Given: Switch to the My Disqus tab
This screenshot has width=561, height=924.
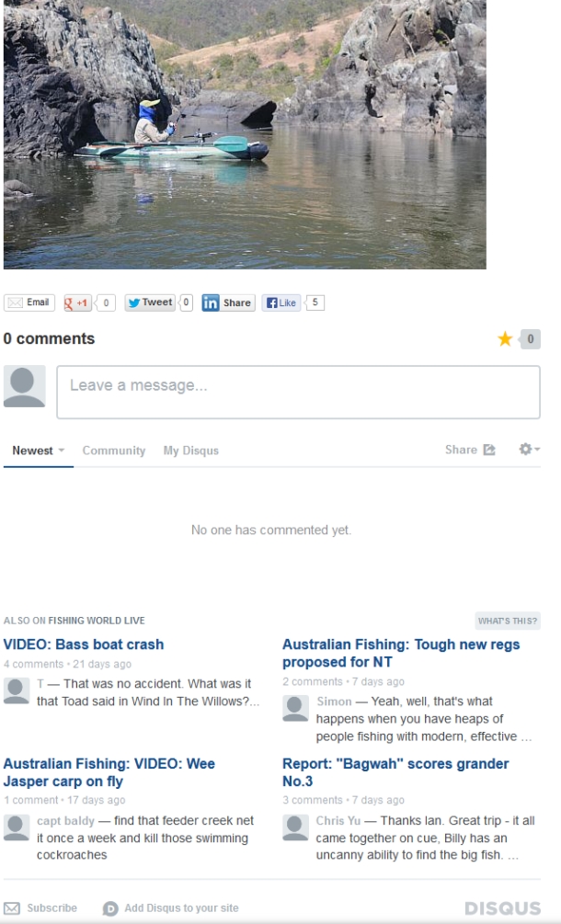Looking at the screenshot, I should [191, 451].
